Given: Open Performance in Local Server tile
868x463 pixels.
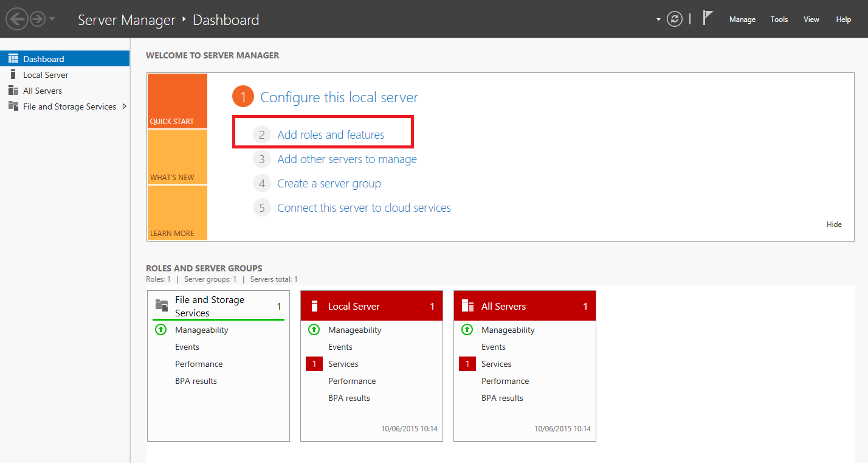Looking at the screenshot, I should [x=352, y=381].
